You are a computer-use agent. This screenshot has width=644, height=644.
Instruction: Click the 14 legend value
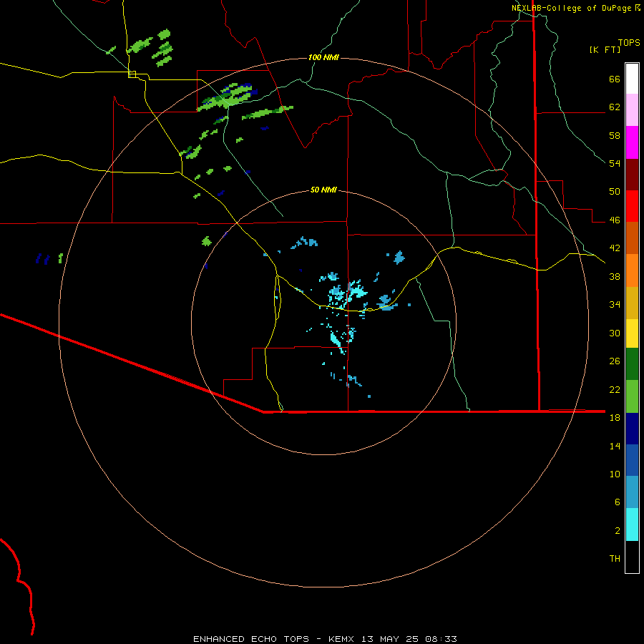tap(615, 446)
